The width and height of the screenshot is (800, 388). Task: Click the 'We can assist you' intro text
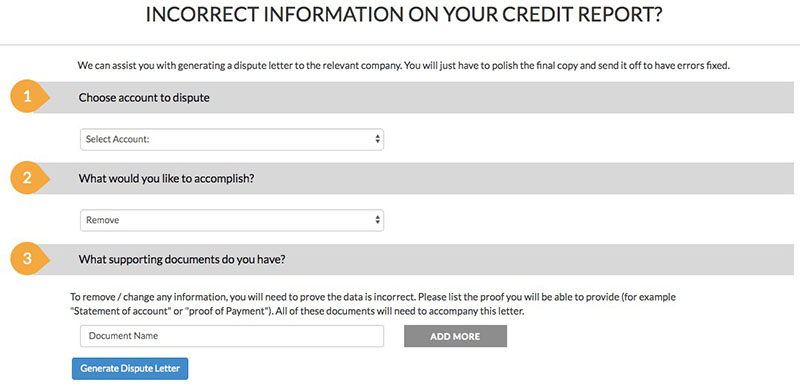404,66
